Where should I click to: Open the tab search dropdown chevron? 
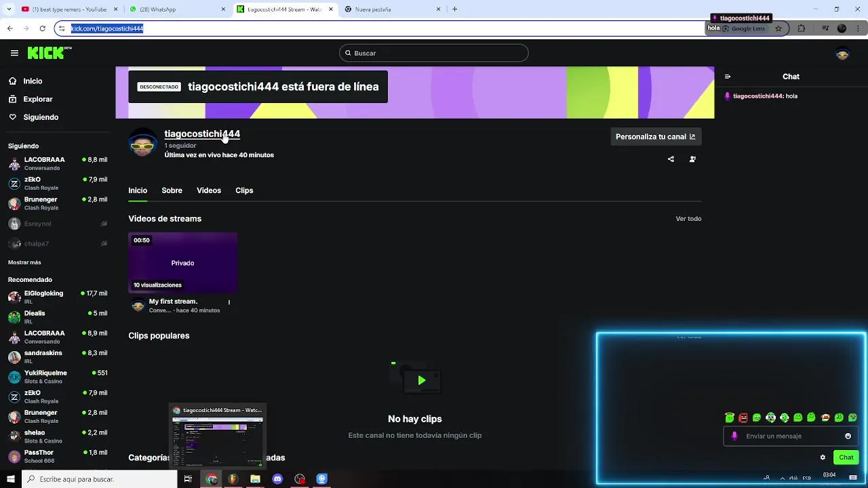click(x=9, y=9)
